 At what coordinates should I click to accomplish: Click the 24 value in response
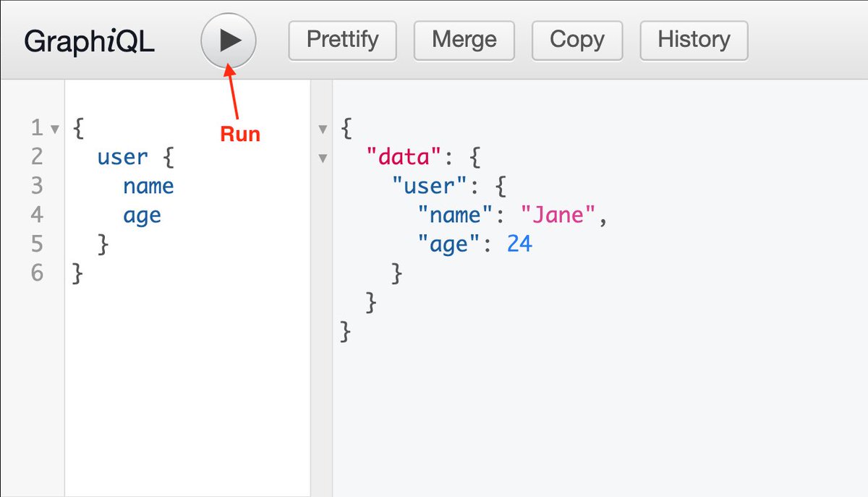click(519, 244)
